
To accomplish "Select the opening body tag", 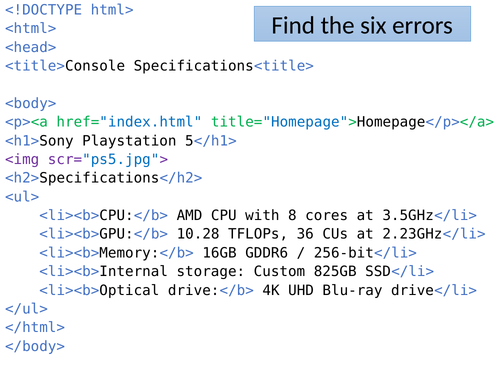I will 31,103.
